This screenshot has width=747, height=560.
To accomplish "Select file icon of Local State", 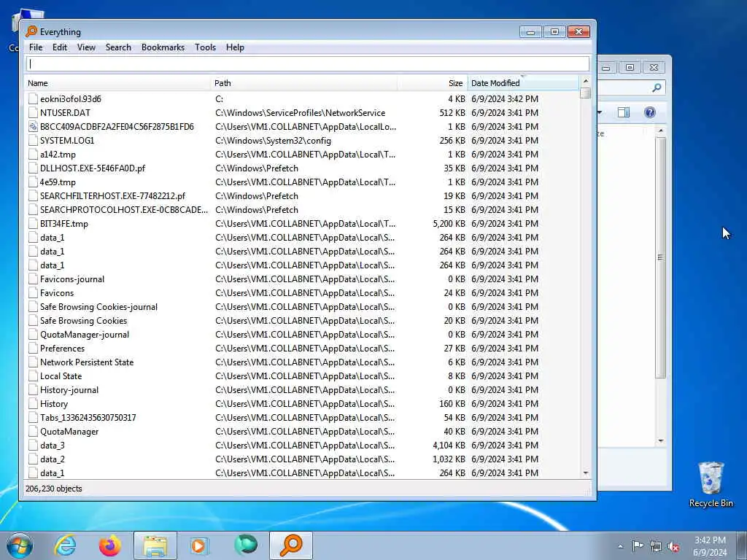I will [x=33, y=376].
